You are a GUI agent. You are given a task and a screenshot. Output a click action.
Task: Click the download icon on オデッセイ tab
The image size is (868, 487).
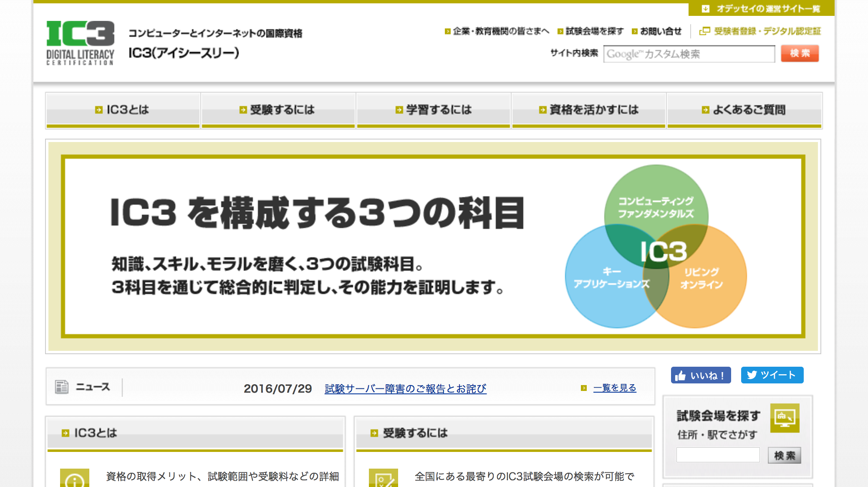705,9
